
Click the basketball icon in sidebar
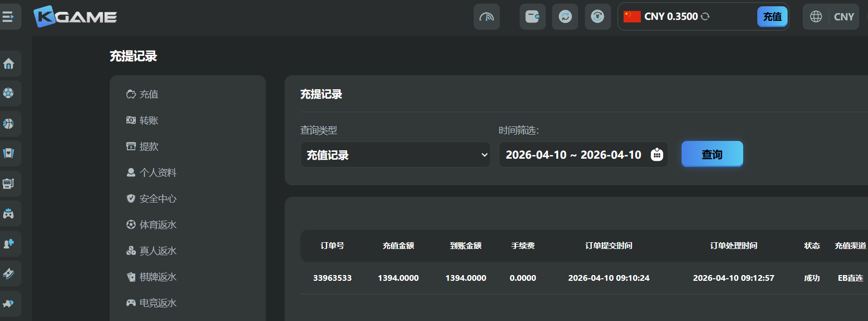[x=9, y=124]
